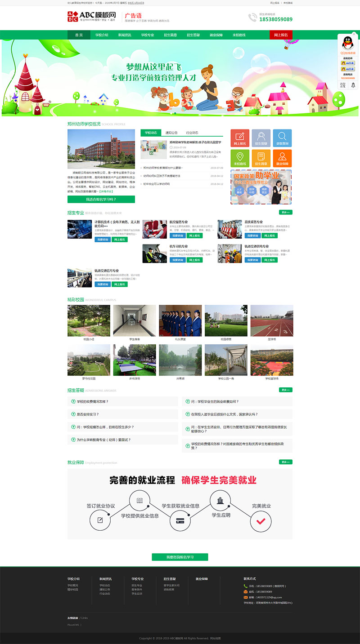Click the QR code icon in QQ widget

point(343,85)
